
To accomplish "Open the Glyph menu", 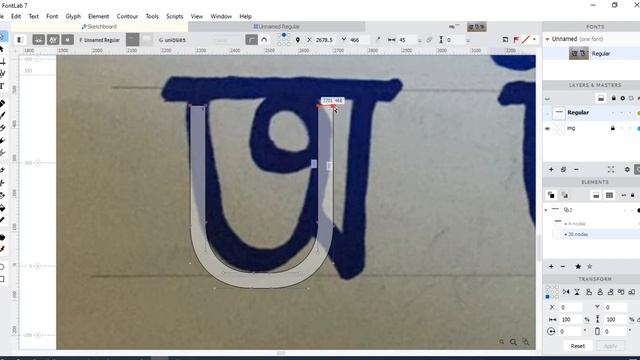I will tap(73, 16).
